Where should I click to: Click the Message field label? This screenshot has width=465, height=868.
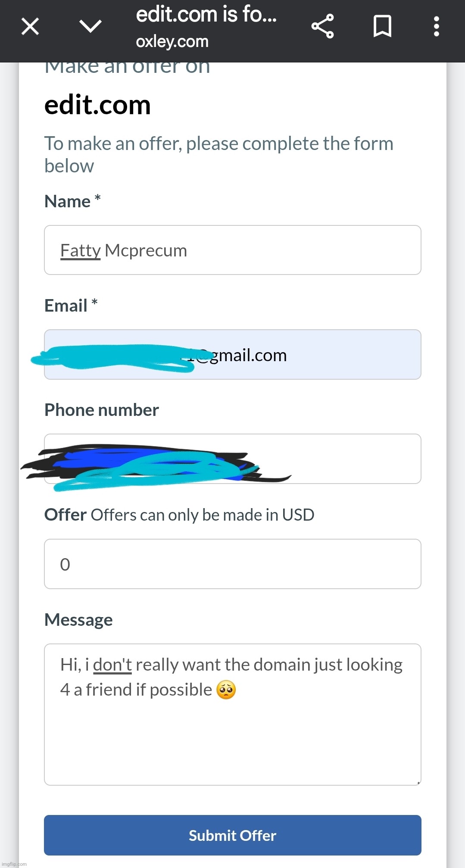(x=78, y=620)
